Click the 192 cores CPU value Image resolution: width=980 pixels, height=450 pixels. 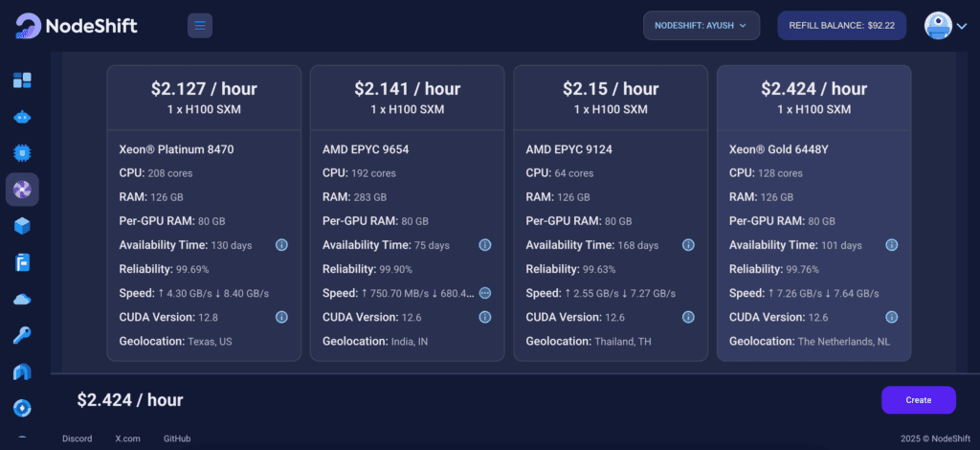[x=373, y=173]
